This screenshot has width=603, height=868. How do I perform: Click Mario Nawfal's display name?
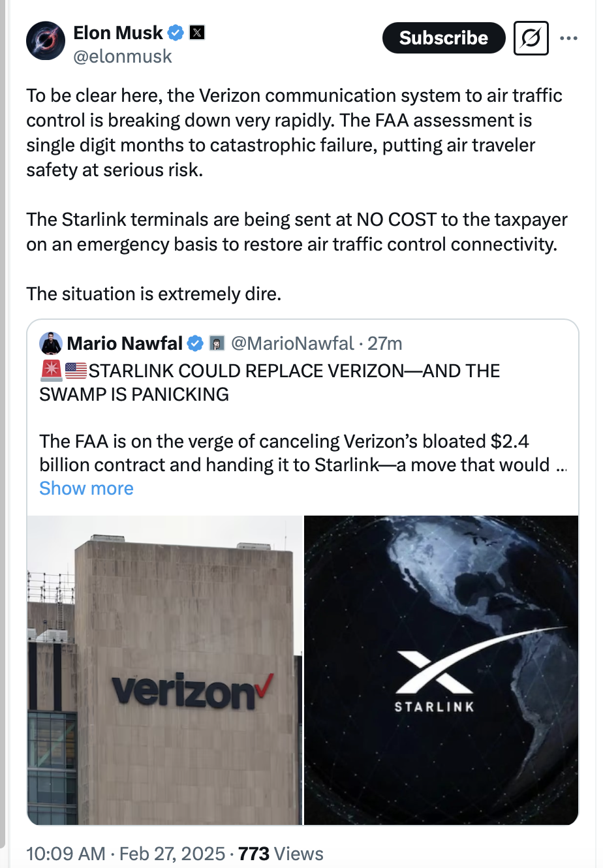124,343
